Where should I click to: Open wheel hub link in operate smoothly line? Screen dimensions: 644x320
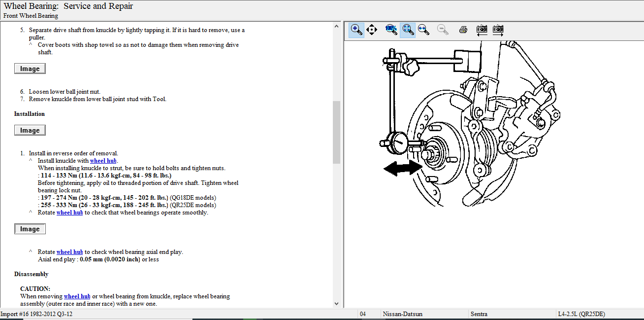[x=69, y=213]
